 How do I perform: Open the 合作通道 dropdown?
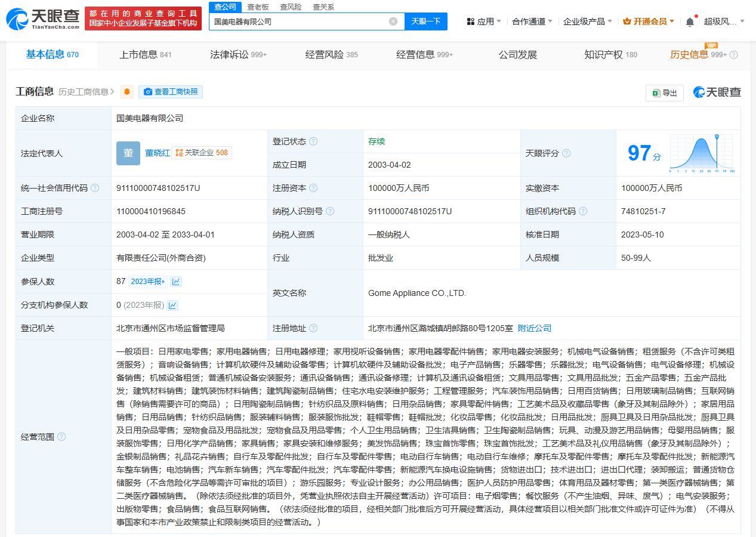coord(532,21)
